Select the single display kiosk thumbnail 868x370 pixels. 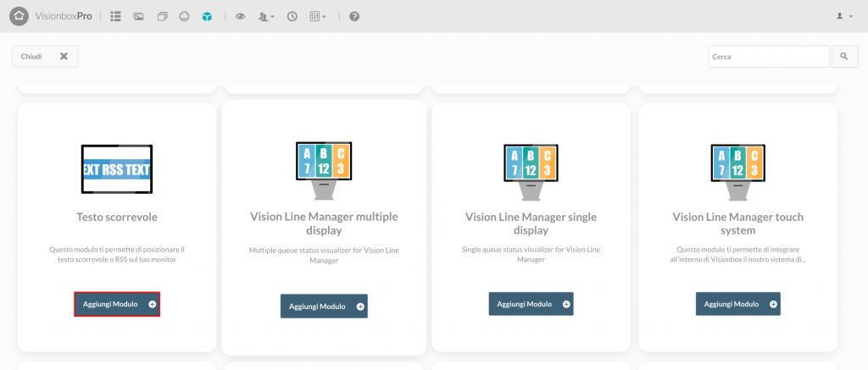point(531,172)
